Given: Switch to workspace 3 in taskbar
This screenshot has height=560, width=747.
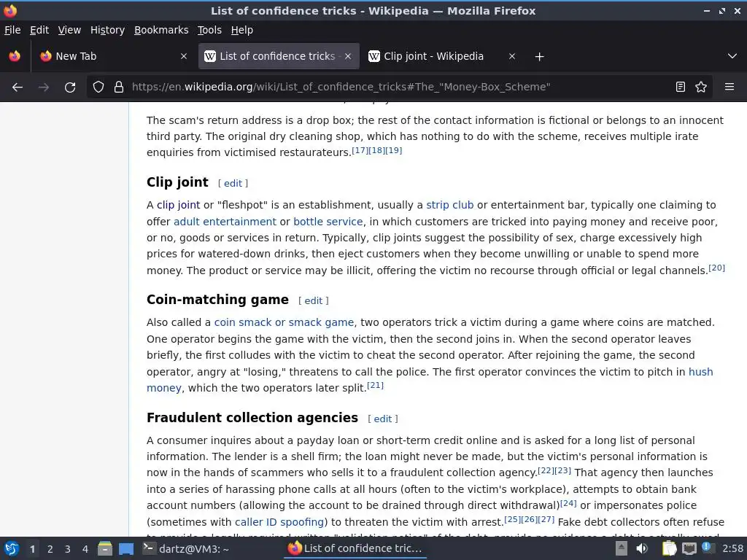Looking at the screenshot, I should click(x=68, y=549).
